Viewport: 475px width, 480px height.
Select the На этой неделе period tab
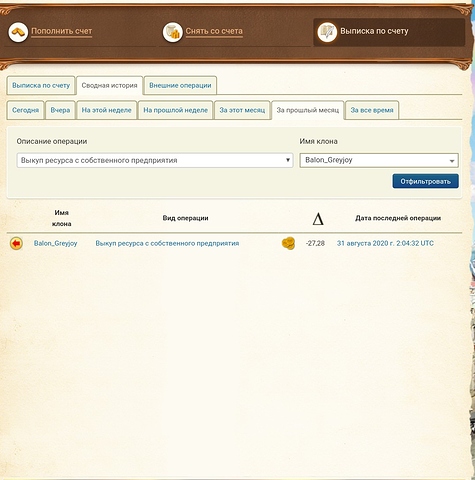tap(107, 110)
